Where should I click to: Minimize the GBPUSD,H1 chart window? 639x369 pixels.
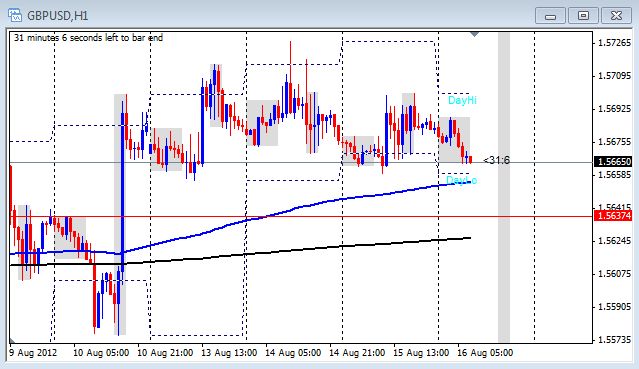pos(550,16)
